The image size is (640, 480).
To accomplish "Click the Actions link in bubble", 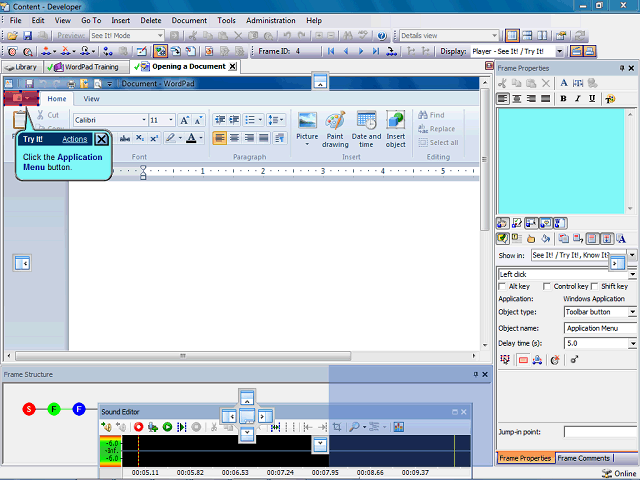I will click(x=74, y=139).
